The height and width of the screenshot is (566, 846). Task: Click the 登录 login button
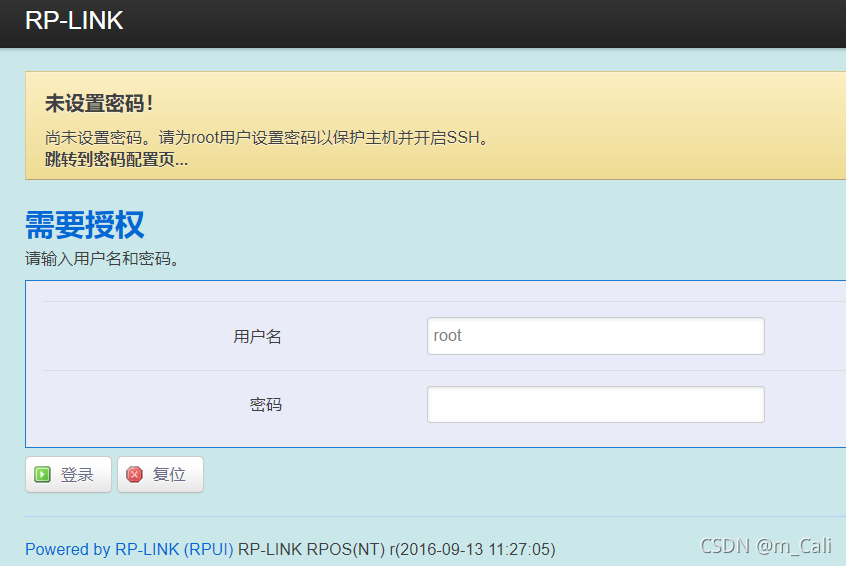click(x=69, y=474)
